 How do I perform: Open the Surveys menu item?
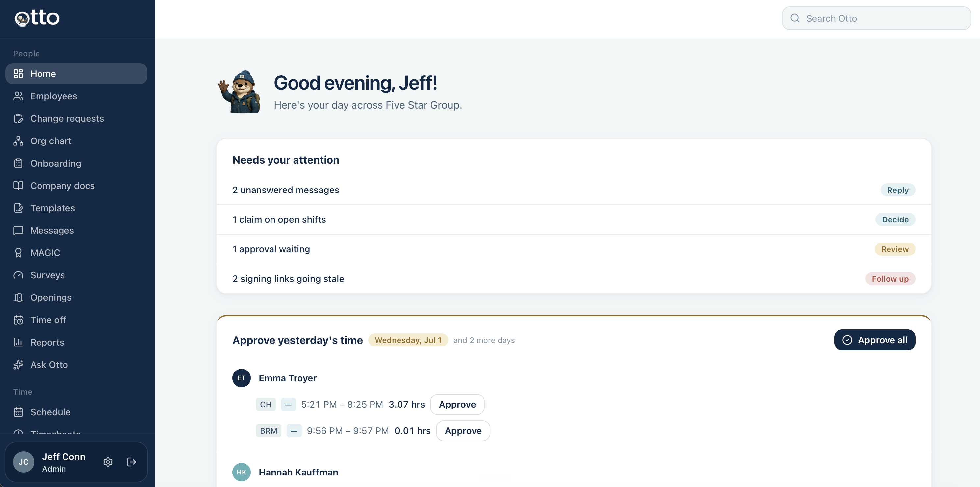point(76,275)
